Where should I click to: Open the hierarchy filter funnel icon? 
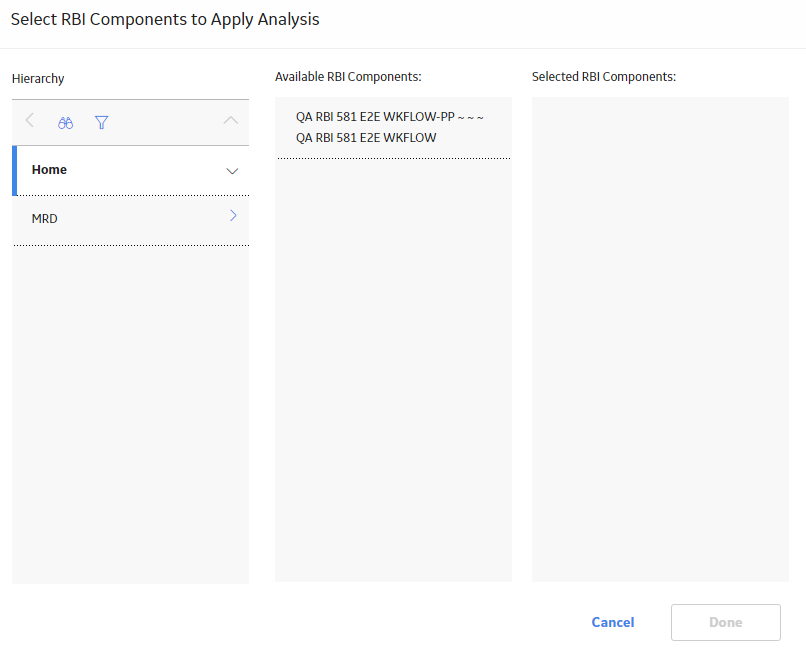(x=102, y=122)
